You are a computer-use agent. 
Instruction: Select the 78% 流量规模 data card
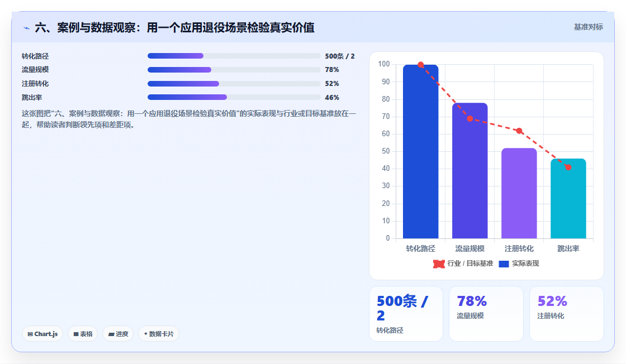tap(486, 314)
